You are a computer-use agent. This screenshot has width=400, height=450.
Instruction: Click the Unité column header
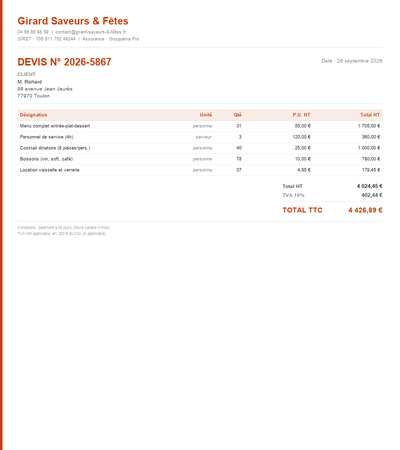[x=206, y=115]
